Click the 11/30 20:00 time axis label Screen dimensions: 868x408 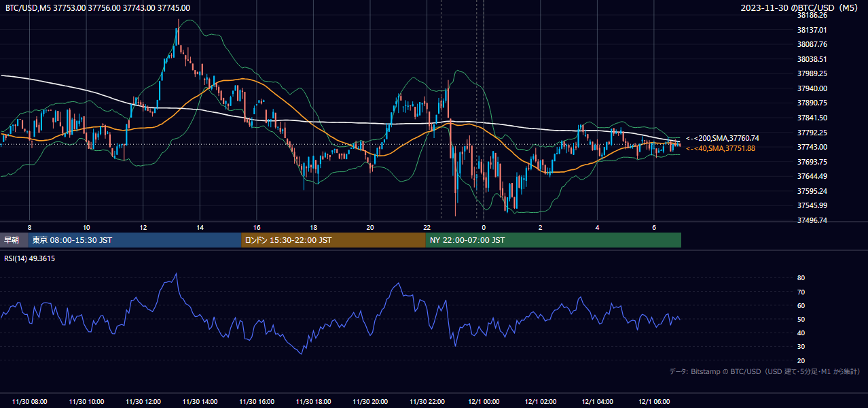[371, 402]
